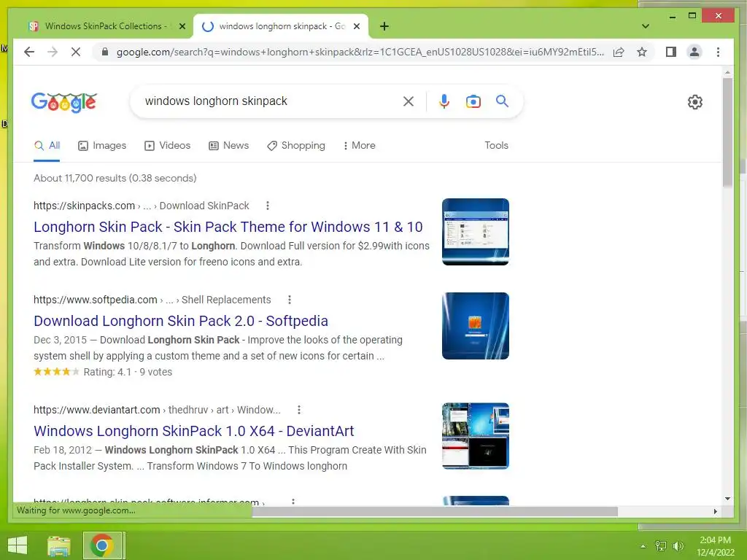Open the DeviantArt result thumbnail
Screen dimensions: 747x560
point(476,436)
